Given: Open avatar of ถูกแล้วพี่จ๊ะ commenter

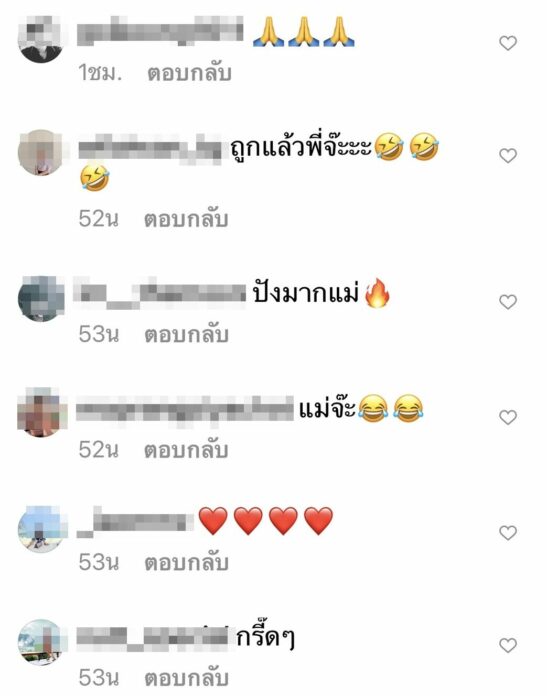Looking at the screenshot, I should point(41,152).
